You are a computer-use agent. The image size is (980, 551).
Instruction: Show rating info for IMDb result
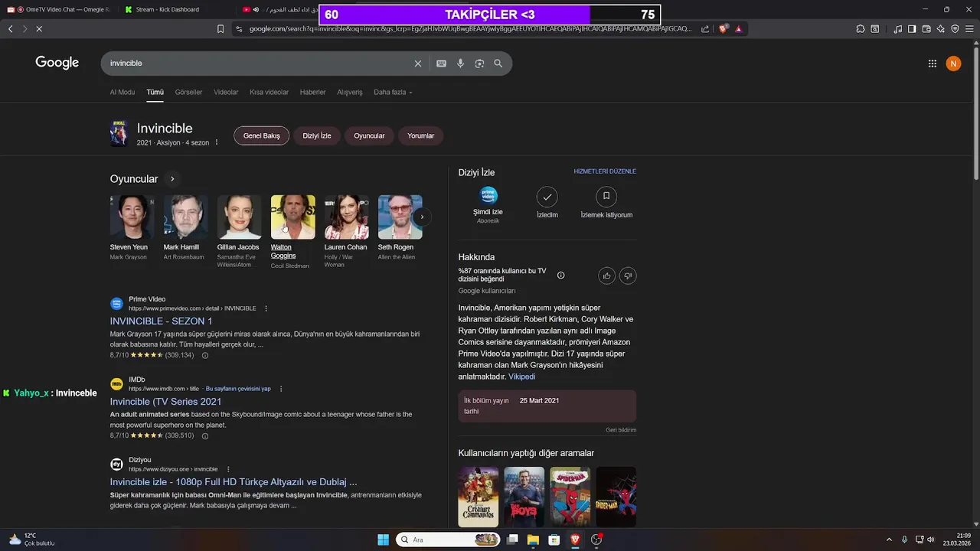click(204, 435)
